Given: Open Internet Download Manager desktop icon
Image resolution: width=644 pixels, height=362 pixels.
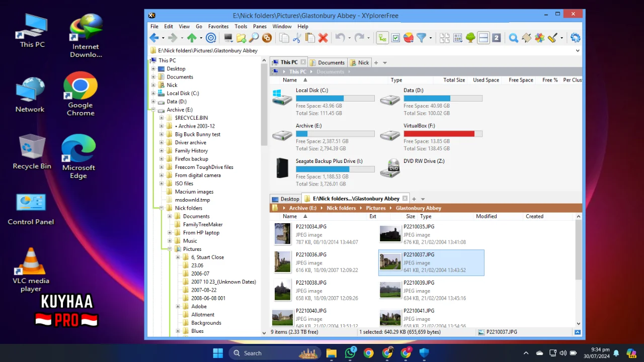Looking at the screenshot, I should point(86,35).
